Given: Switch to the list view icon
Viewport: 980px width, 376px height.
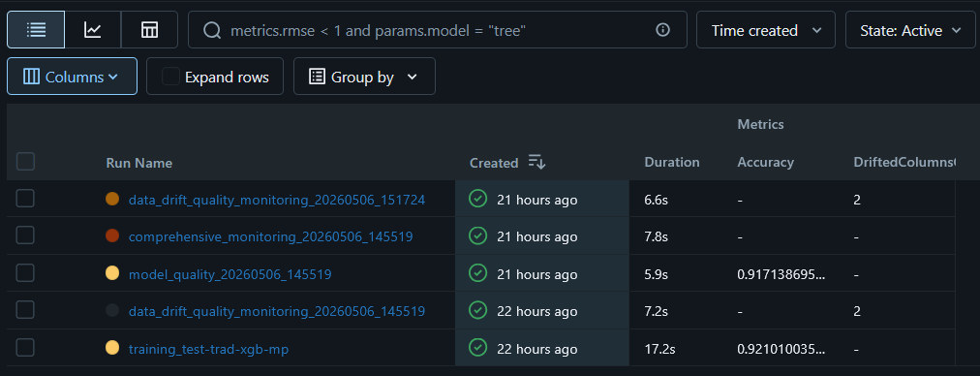Looking at the screenshot, I should (x=36, y=30).
